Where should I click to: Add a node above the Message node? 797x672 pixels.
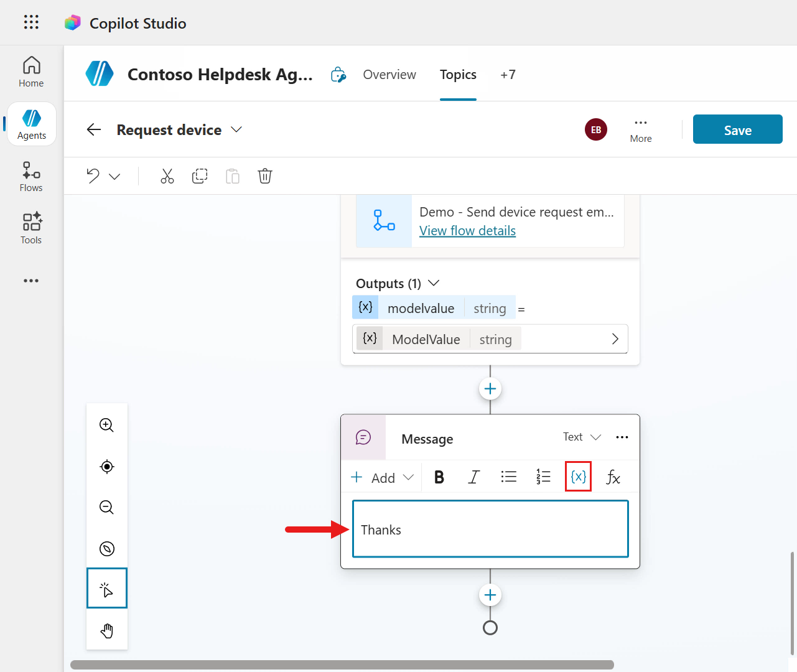(490, 389)
